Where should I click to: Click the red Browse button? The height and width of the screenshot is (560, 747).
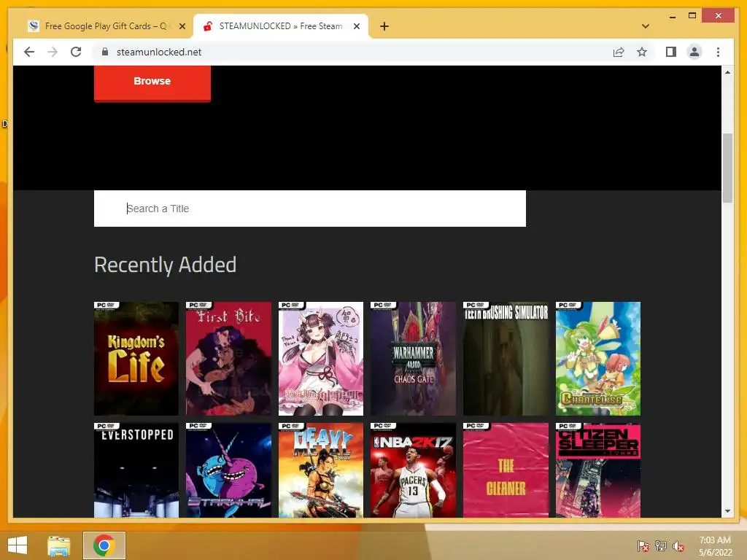(x=152, y=82)
